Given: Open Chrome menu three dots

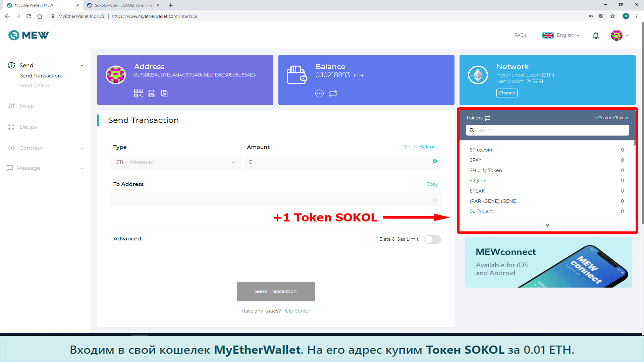Looking at the screenshot, I should (x=637, y=16).
